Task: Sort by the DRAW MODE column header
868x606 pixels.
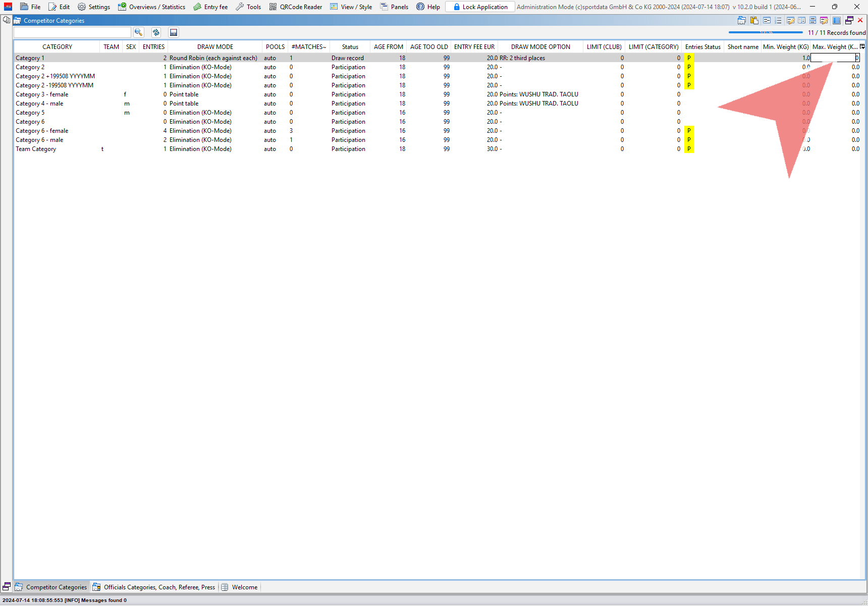Action: [215, 47]
